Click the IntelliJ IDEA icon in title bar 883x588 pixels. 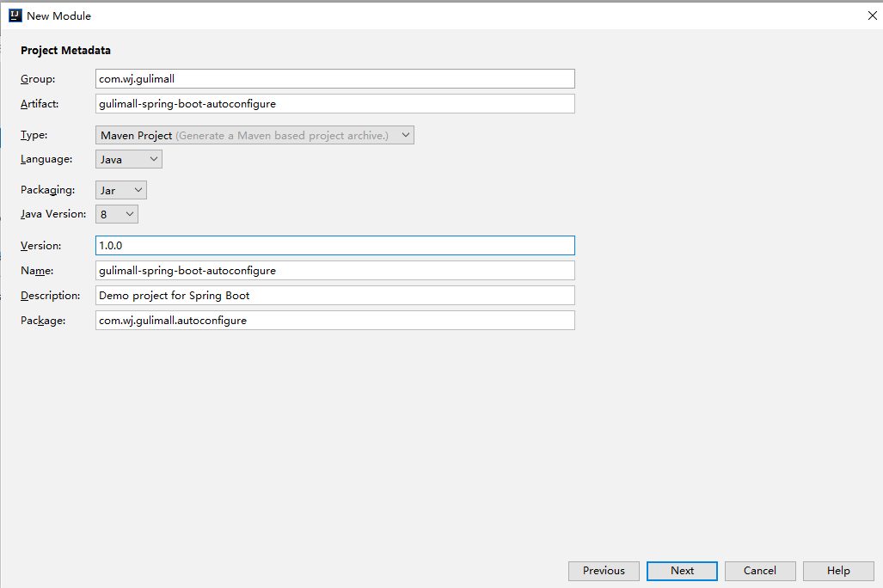15,15
